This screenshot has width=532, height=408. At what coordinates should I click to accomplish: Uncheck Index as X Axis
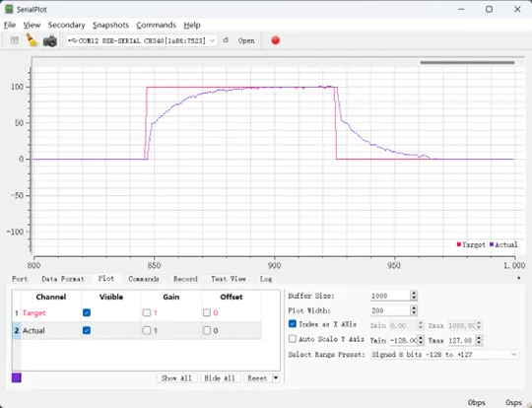point(293,324)
